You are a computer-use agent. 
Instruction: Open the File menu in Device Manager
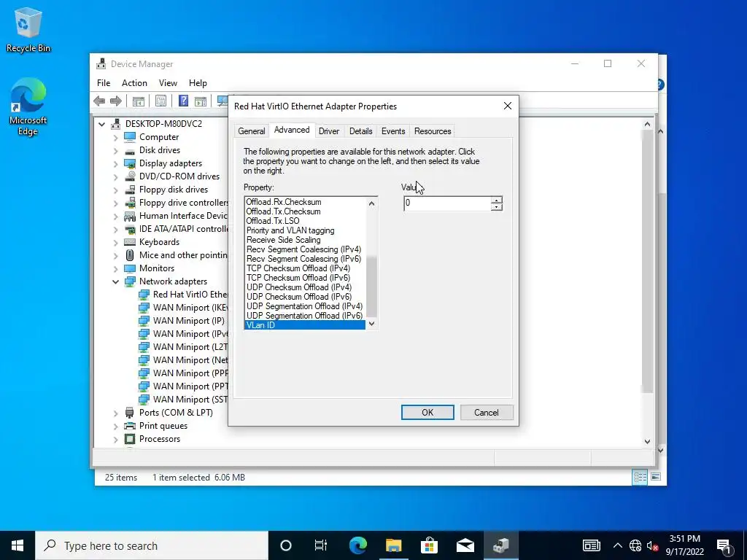tap(104, 83)
